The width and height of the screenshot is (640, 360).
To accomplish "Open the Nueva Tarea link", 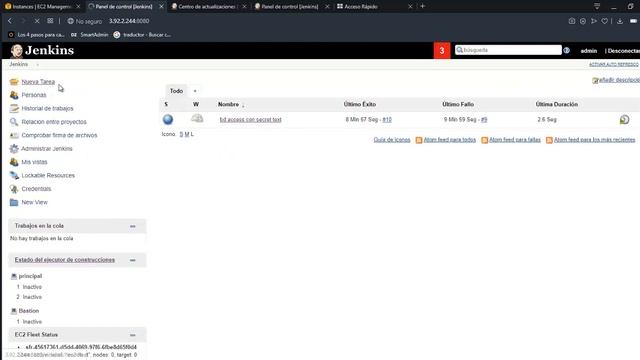I will pos(38,82).
